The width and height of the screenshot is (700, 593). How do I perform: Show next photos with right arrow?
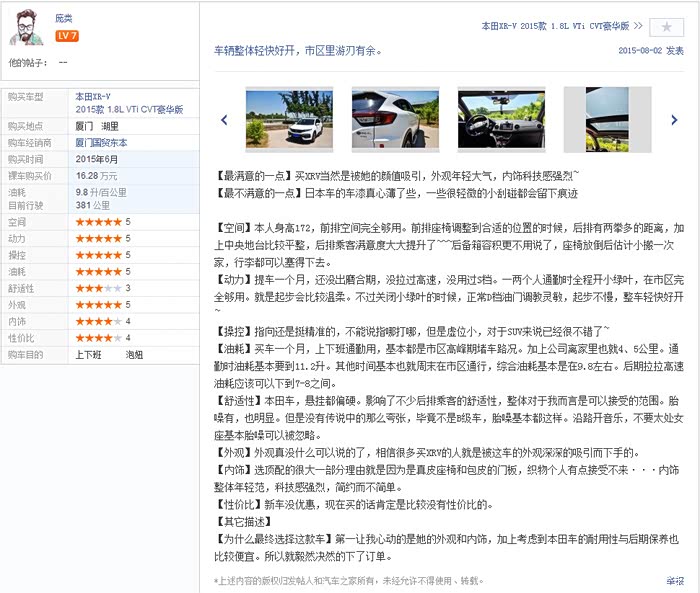674,120
